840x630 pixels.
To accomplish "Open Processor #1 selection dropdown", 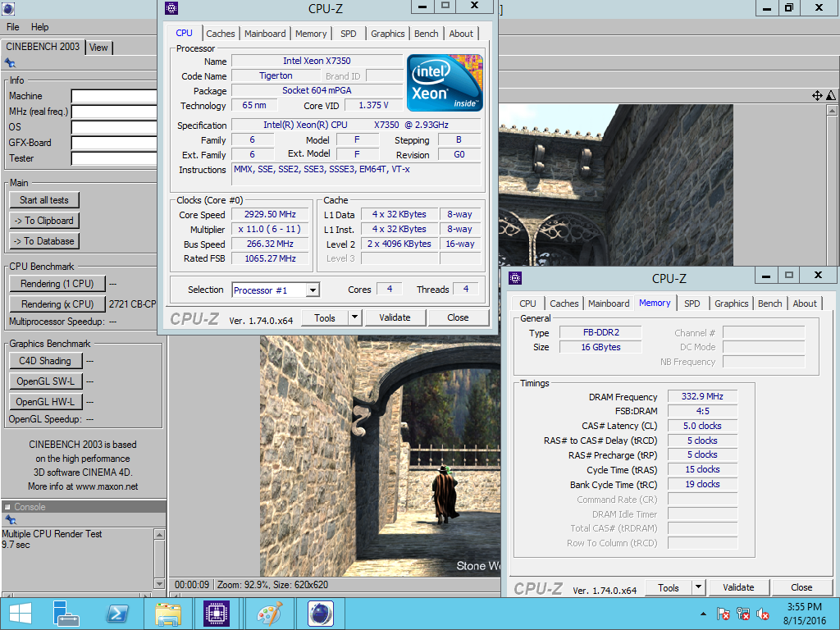I will point(313,290).
